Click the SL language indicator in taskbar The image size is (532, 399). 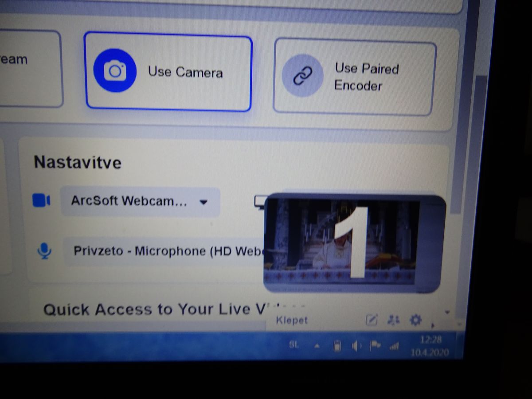293,344
